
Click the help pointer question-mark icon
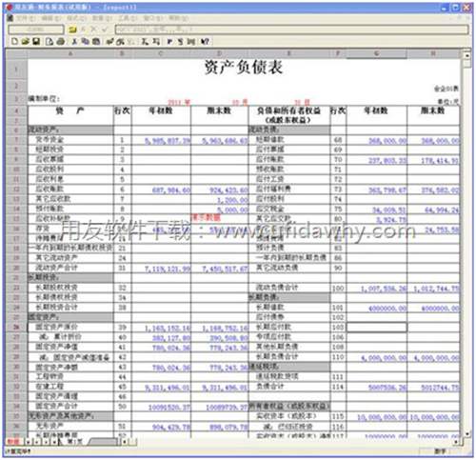click(206, 42)
